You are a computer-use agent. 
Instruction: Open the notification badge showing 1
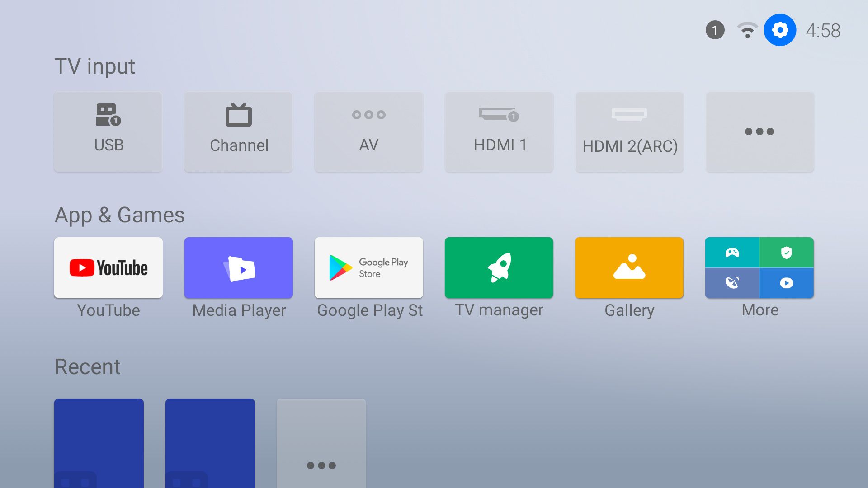[x=715, y=30]
